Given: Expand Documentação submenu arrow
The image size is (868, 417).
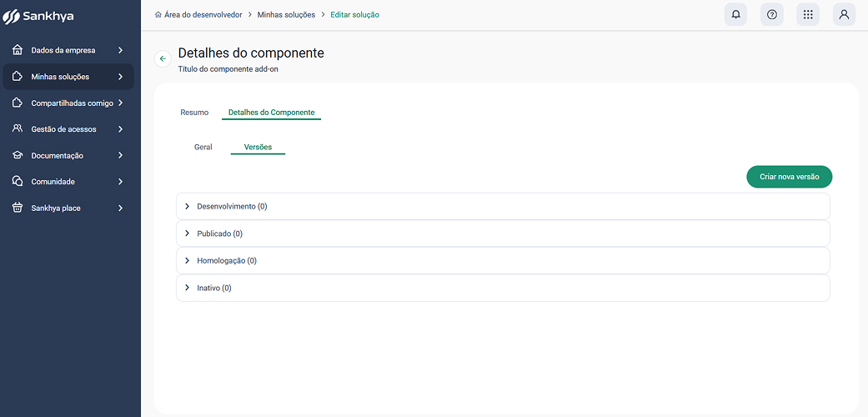Looking at the screenshot, I should pyautogui.click(x=121, y=156).
